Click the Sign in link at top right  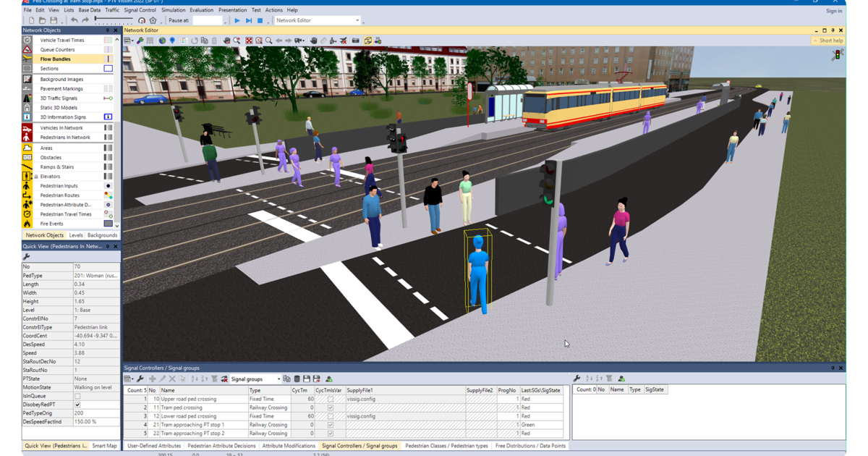click(833, 11)
